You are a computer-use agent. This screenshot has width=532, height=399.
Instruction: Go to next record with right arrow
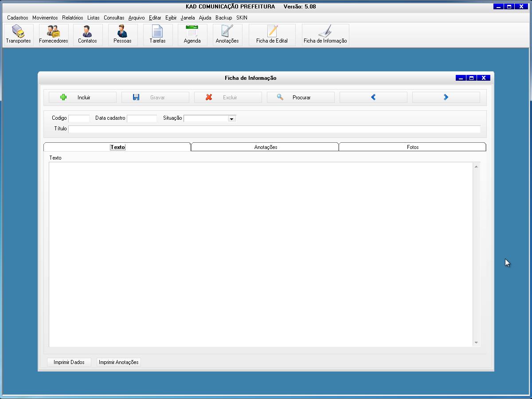click(446, 97)
